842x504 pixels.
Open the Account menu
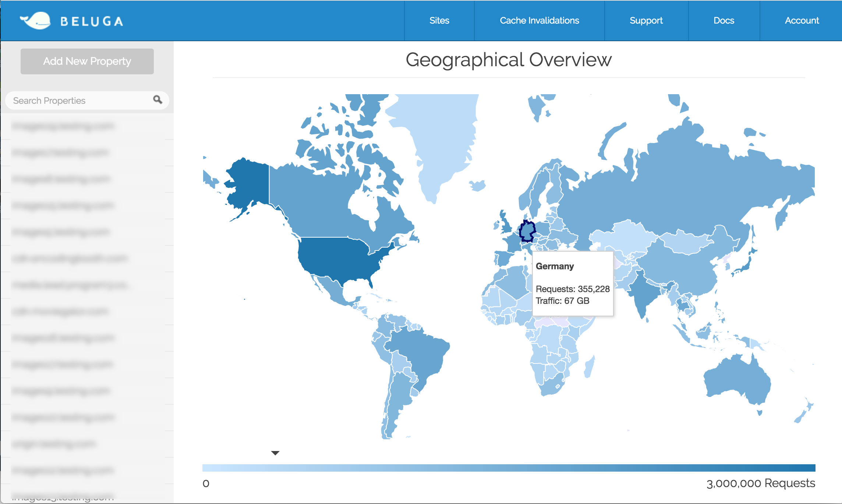[x=802, y=21]
